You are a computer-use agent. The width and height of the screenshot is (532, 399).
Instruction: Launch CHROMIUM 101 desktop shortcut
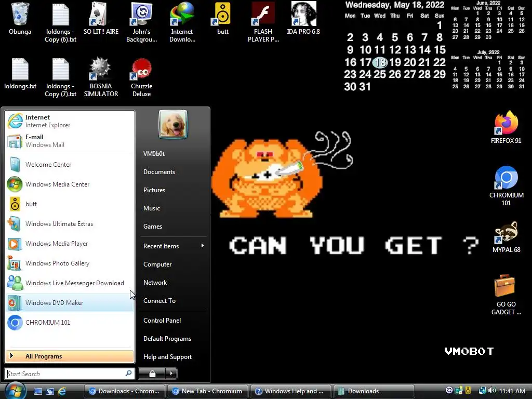click(x=506, y=186)
